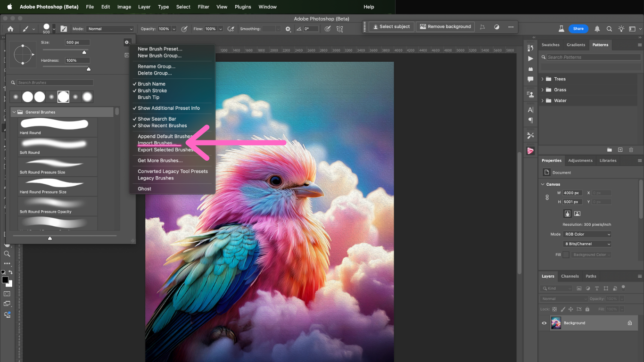Check Brush Tip in menu
This screenshot has height=362, width=644.
tap(149, 97)
